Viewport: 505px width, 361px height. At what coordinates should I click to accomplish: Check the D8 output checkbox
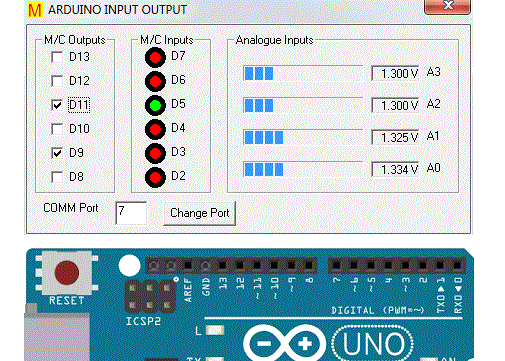pos(57,177)
